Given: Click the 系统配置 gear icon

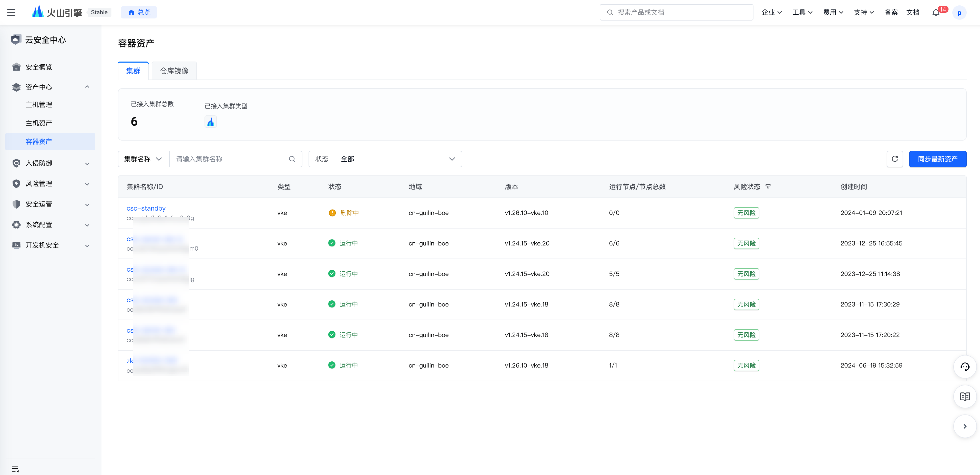Looking at the screenshot, I should [16, 225].
